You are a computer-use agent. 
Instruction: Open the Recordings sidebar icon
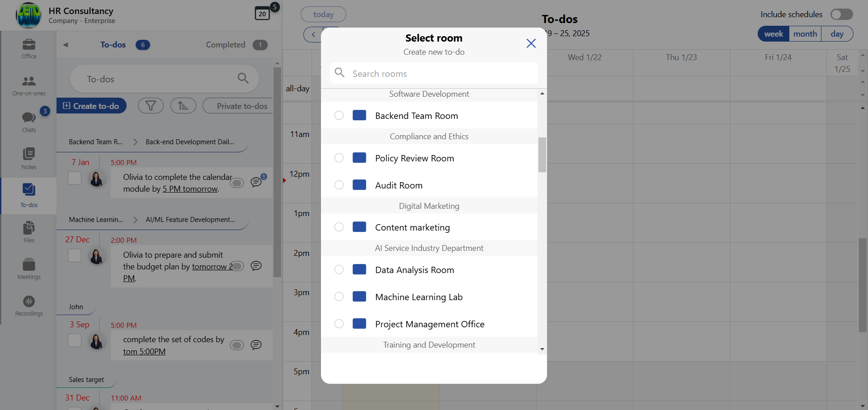coord(28,306)
